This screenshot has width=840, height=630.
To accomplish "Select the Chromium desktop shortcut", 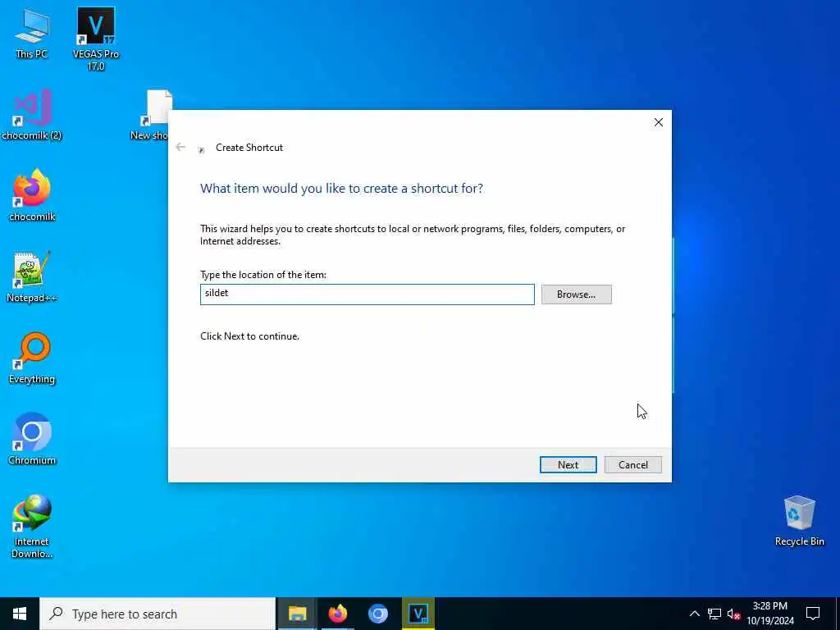I will [32, 439].
